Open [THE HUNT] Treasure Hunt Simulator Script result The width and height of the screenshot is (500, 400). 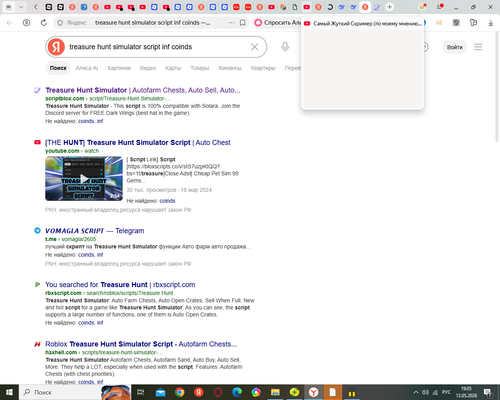pos(138,143)
